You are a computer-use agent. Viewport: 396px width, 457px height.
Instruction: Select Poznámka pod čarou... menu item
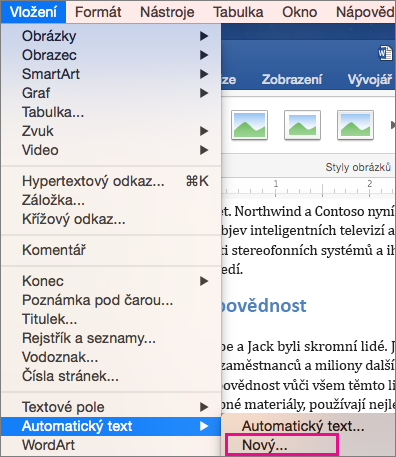coord(111,300)
